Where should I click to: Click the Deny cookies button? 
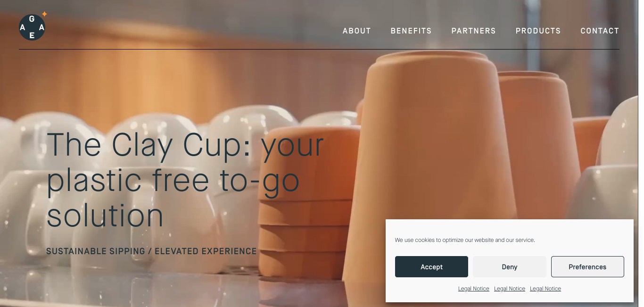coord(510,267)
